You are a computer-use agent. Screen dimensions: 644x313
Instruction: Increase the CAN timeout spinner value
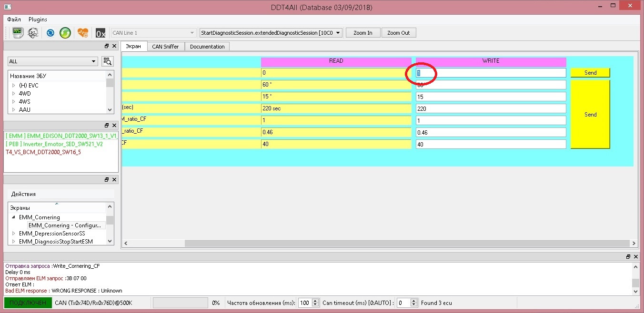(x=413, y=301)
